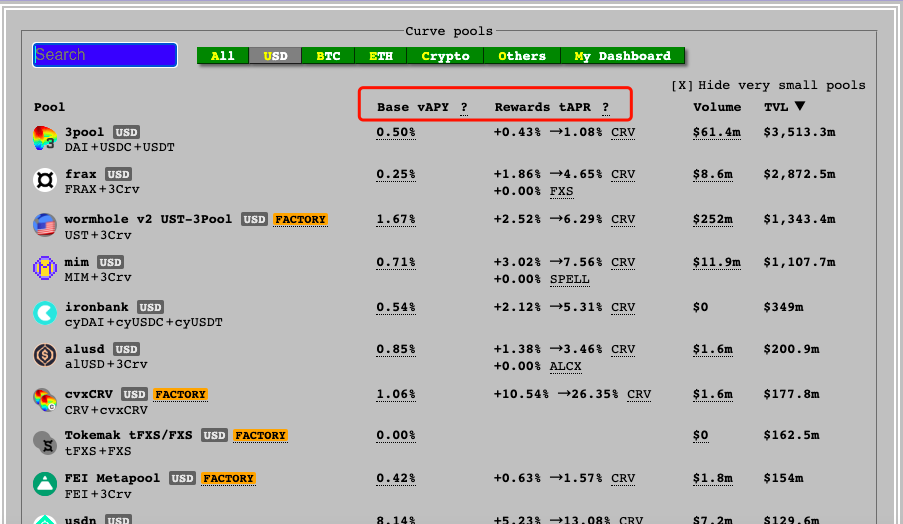Open the Rewards tAPR help question mark
Image resolution: width=903 pixels, height=524 pixels.
pyautogui.click(x=606, y=107)
